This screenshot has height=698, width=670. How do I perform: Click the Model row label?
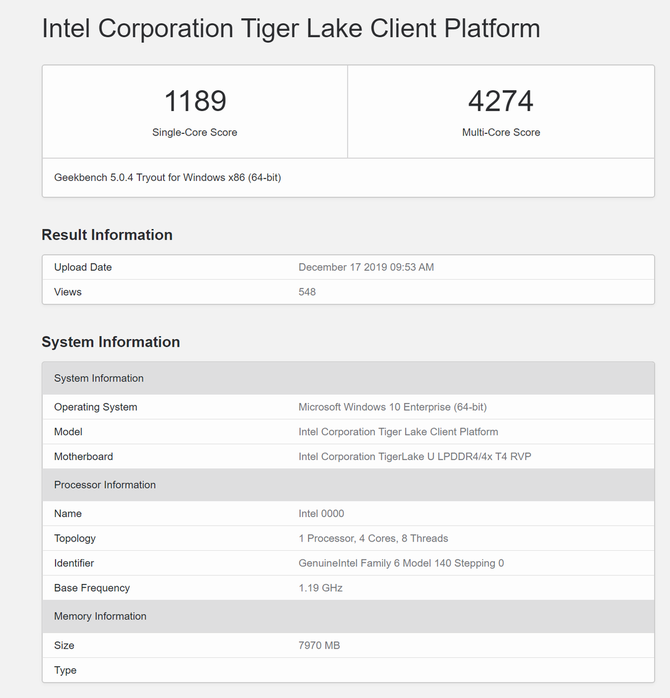[x=68, y=432]
